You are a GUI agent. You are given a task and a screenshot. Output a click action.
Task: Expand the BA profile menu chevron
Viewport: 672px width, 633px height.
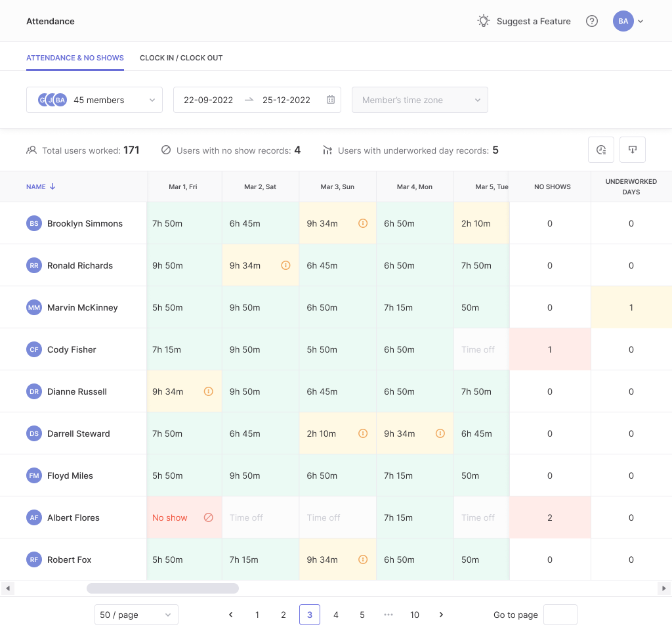(x=640, y=21)
